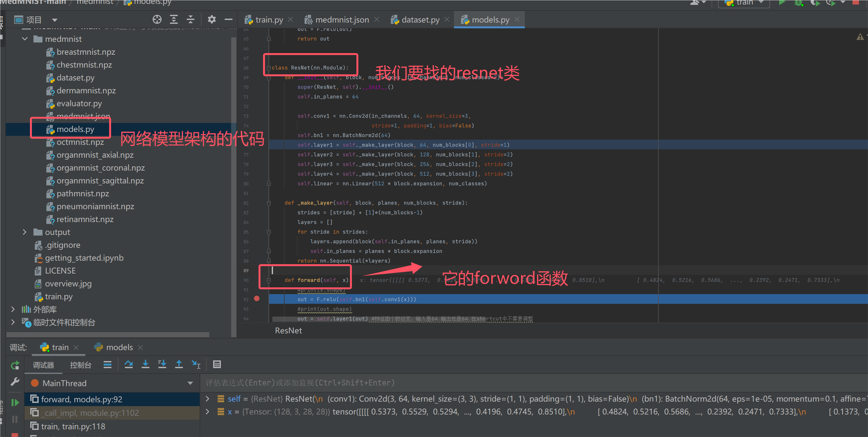Fold the ResNet class at line 68

coord(269,68)
